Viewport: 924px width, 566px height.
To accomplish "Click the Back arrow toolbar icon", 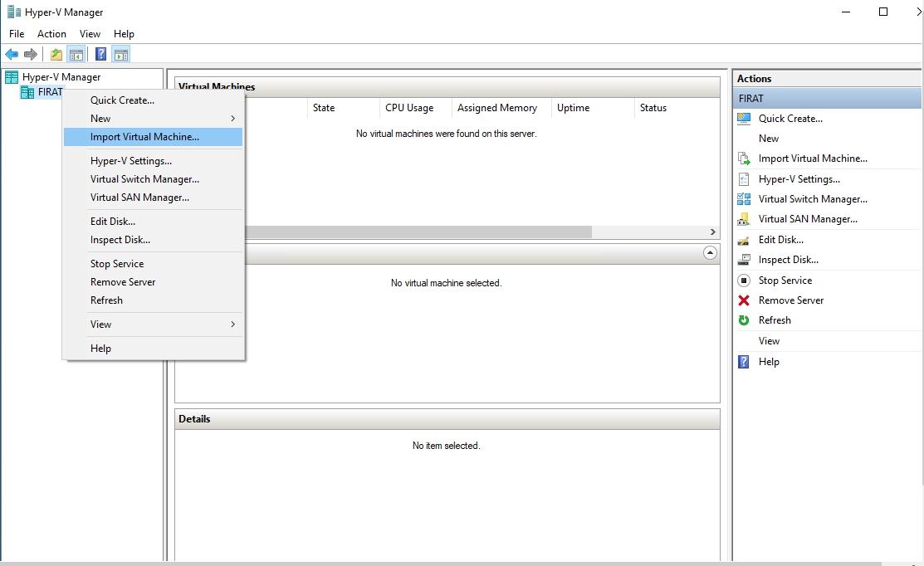I will coord(12,55).
